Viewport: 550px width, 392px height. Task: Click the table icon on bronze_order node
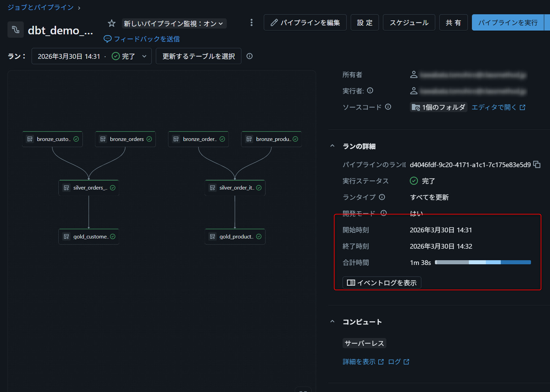[x=176, y=139]
